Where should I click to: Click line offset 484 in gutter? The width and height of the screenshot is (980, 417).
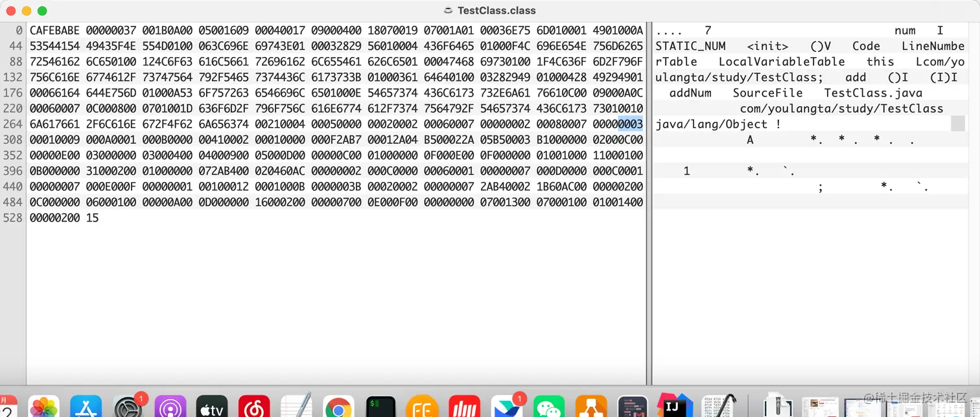point(14,201)
